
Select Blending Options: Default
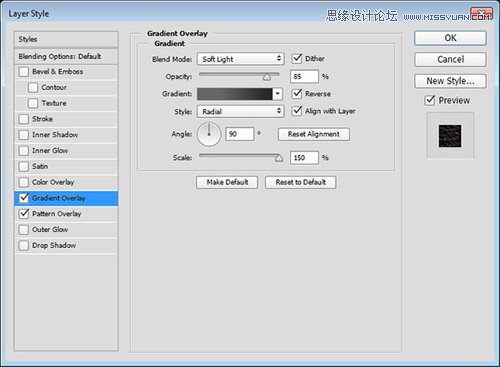point(66,56)
